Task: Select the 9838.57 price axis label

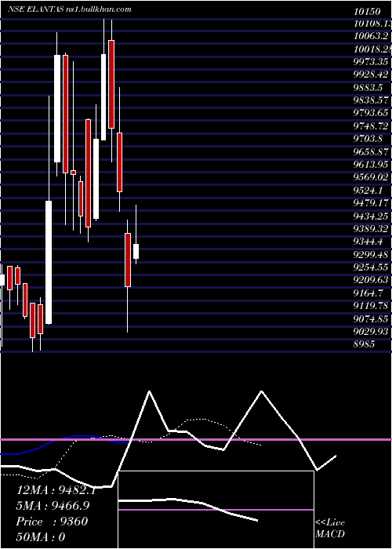Action: coord(371,100)
